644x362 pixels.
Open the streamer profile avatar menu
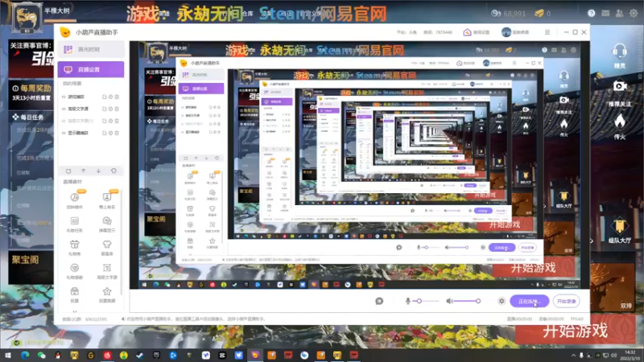(506, 32)
